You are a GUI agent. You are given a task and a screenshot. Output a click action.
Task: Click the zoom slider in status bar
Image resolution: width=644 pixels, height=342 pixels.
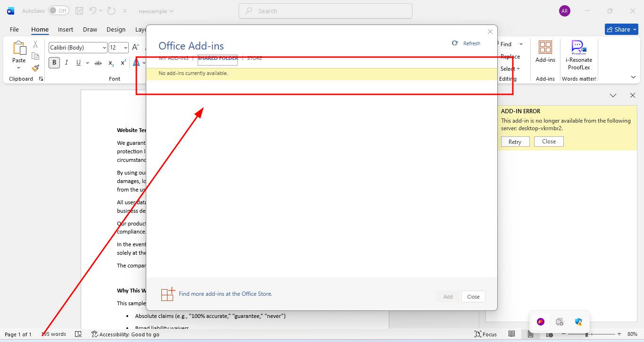pyautogui.click(x=587, y=334)
